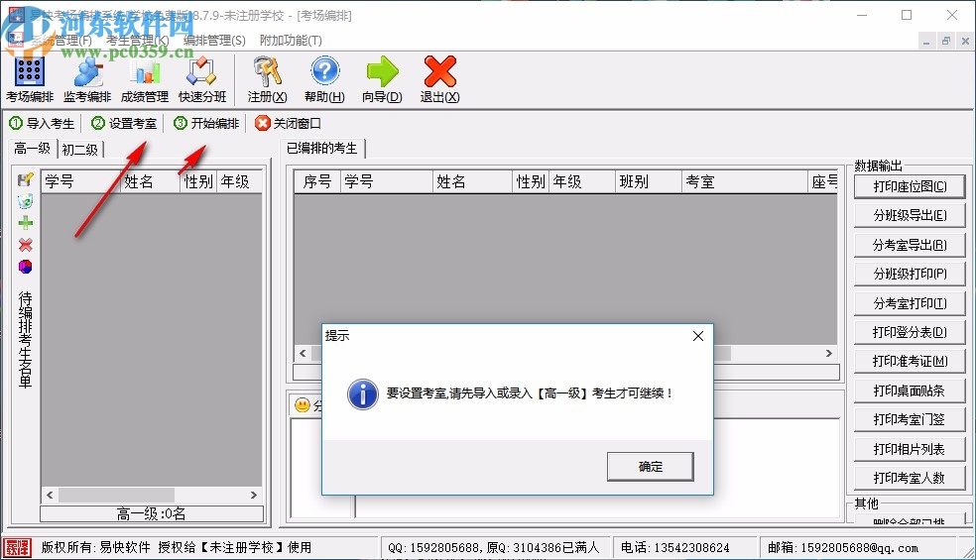The image size is (976, 560).
Task: Click arranged table scrollbar left arrow
Action: pos(304,354)
